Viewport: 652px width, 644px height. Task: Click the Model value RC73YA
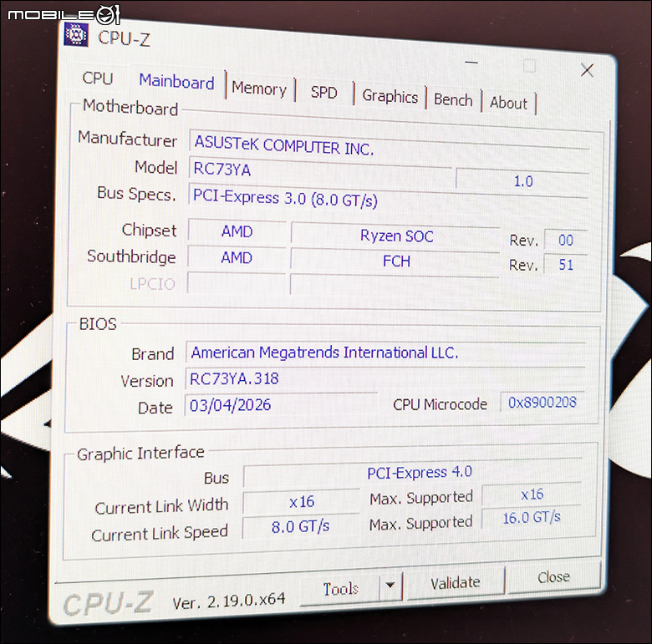coord(320,171)
